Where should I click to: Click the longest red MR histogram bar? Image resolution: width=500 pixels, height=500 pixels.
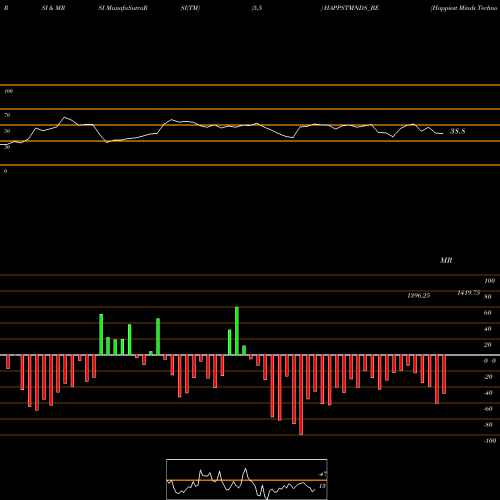tap(301, 395)
